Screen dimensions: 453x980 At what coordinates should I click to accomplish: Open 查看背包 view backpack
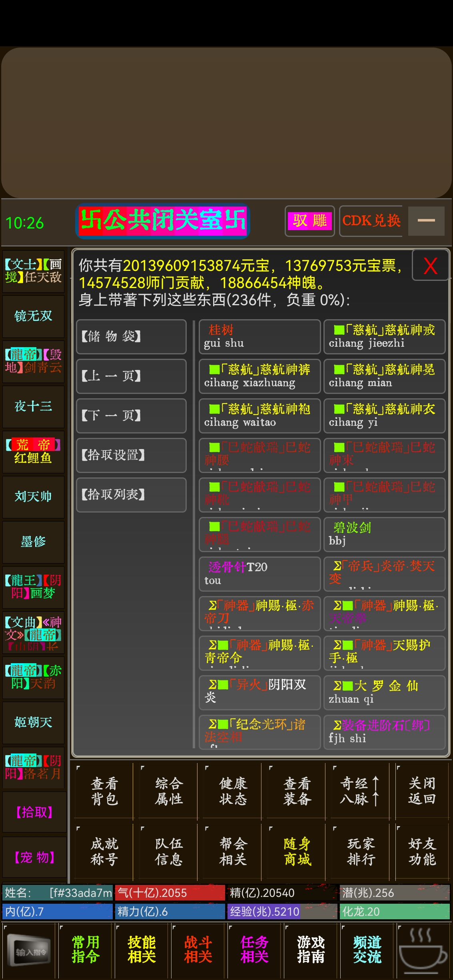point(104,791)
